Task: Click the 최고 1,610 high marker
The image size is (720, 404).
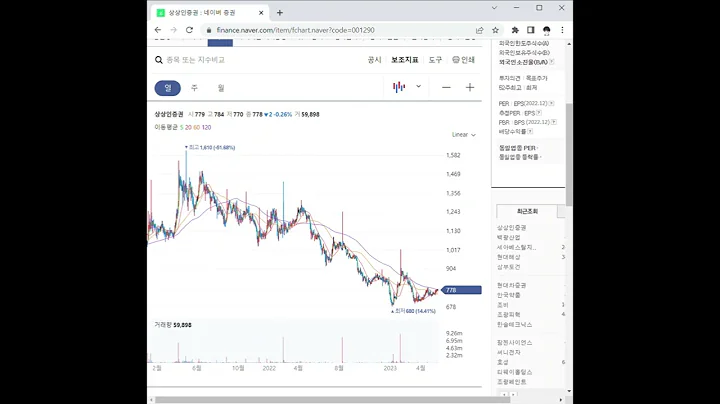Action: click(210, 147)
